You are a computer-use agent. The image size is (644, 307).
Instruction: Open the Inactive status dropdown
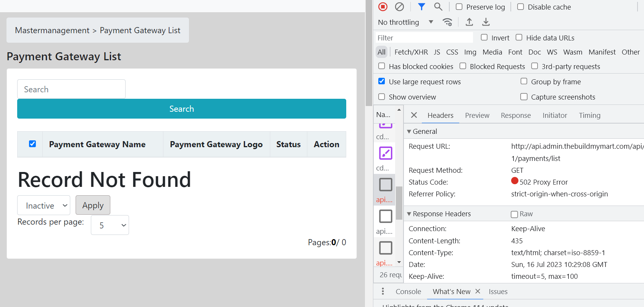click(44, 206)
